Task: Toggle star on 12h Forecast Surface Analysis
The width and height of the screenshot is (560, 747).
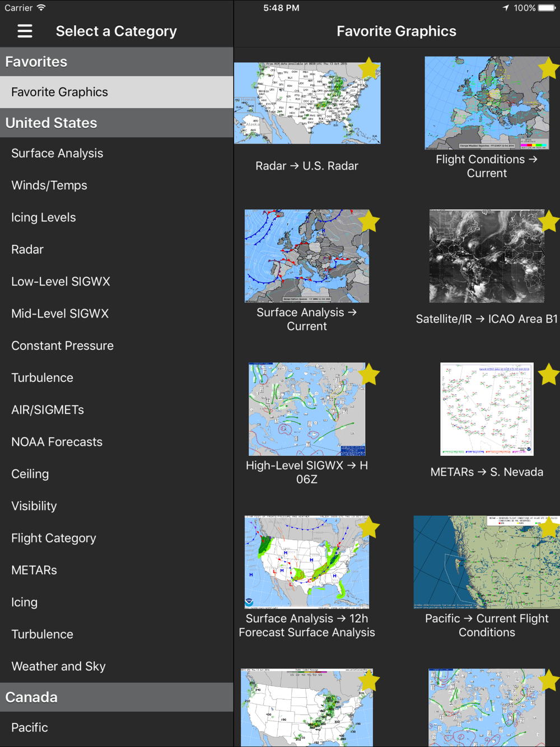Action: coord(368,527)
